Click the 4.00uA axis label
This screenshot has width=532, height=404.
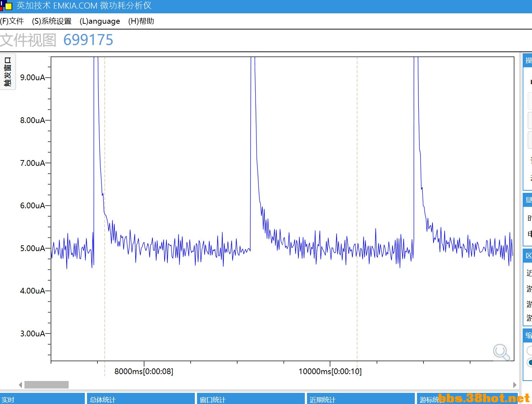[33, 291]
